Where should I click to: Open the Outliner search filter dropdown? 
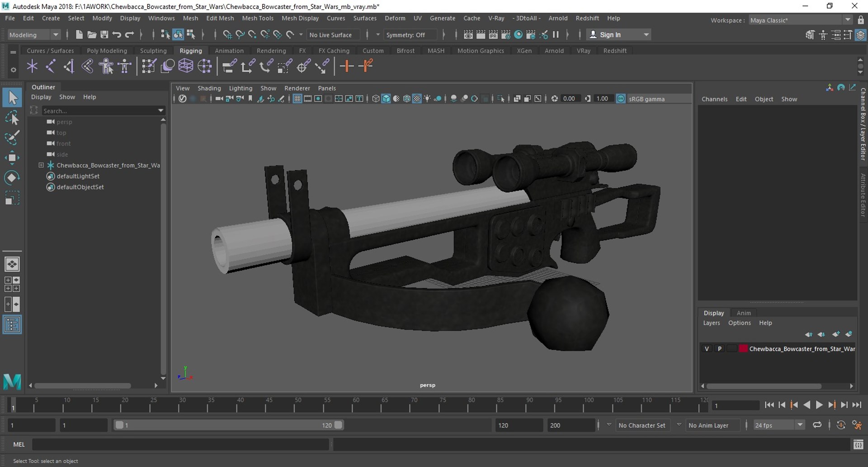point(160,110)
